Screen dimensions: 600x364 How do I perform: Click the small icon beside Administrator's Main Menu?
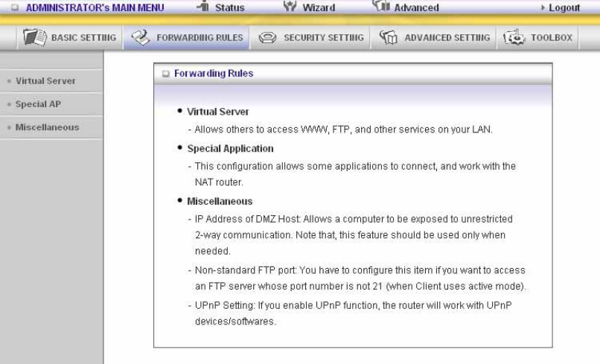(15, 7)
